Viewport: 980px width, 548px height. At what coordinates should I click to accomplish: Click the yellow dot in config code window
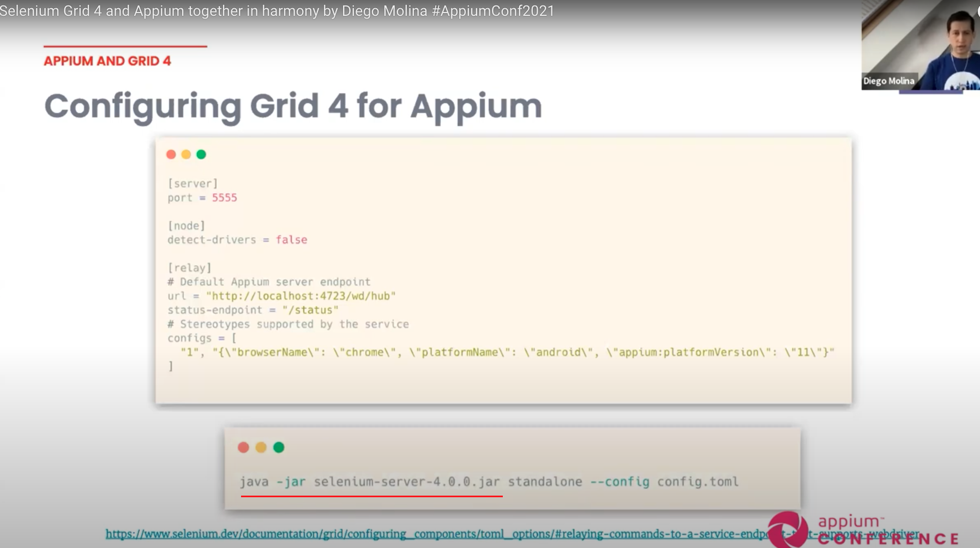[186, 154]
